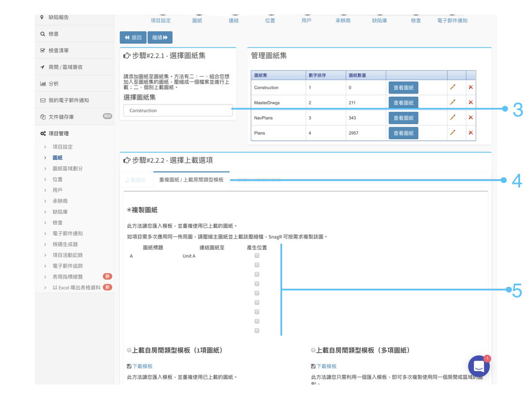View drawings for the Construction set
Viewport: 532px width, 399px height.
[x=403, y=87]
